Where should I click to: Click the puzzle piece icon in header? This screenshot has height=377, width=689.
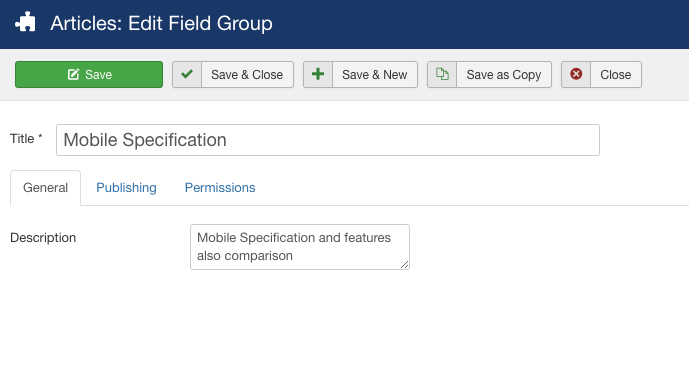[25, 22]
